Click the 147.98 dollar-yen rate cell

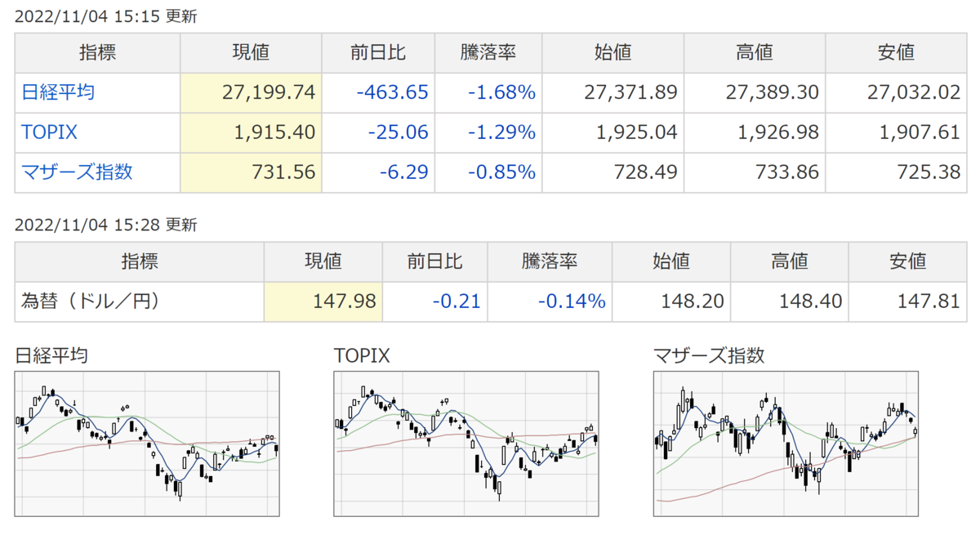pyautogui.click(x=345, y=301)
